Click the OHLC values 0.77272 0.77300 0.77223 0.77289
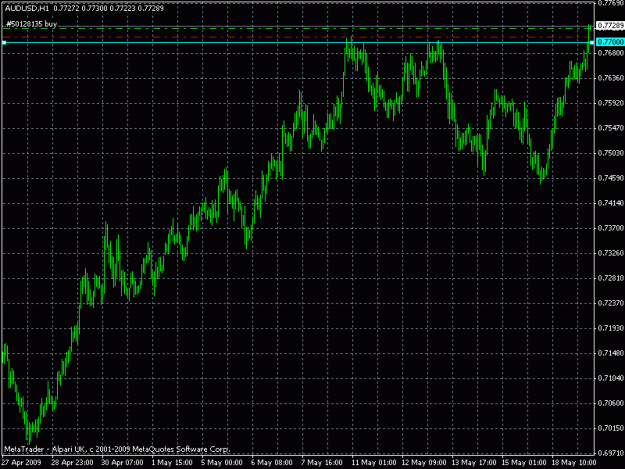625x469 pixels. [x=108, y=8]
